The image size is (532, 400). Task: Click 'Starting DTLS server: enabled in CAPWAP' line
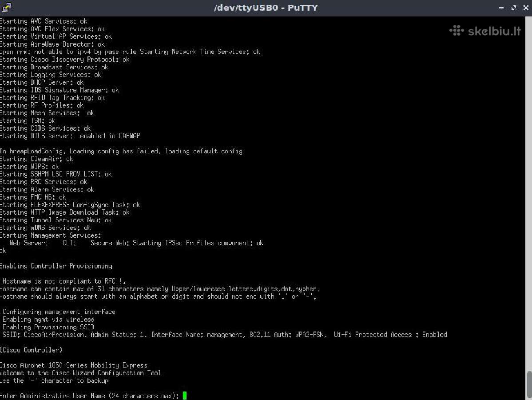click(70, 136)
